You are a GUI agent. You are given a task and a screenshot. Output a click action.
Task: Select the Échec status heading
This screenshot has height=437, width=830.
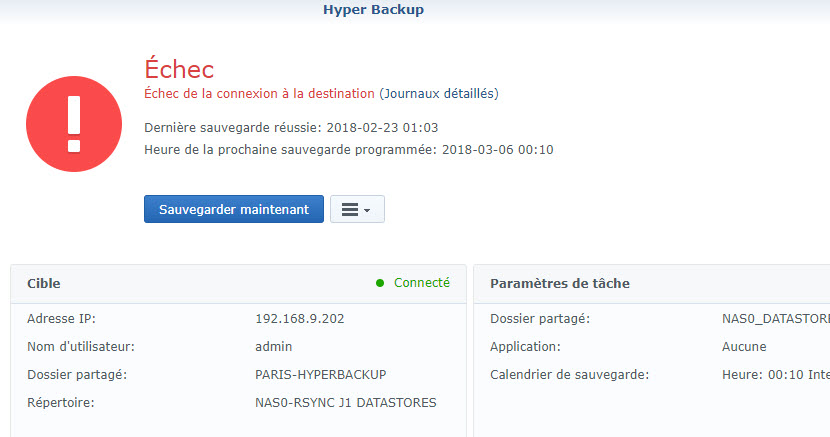(x=179, y=69)
